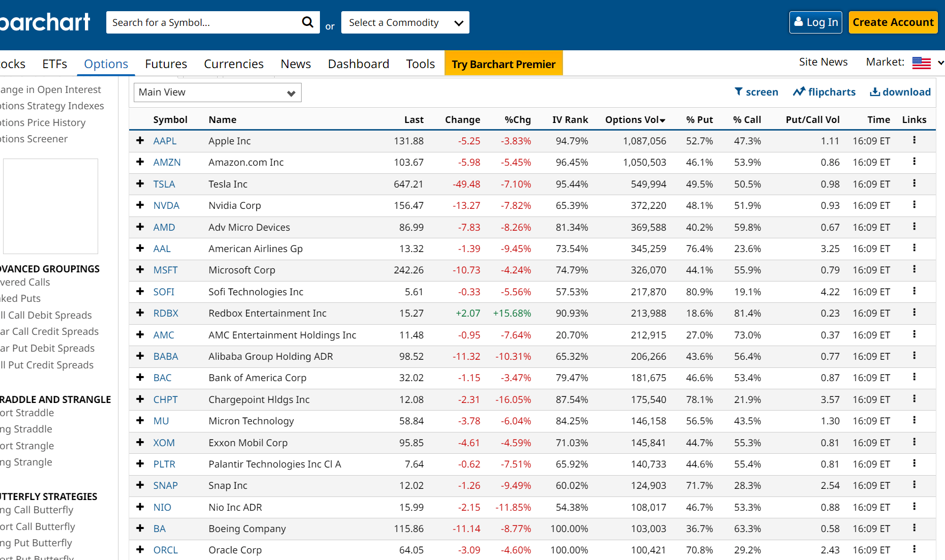The height and width of the screenshot is (560, 945).
Task: Open the AMZN symbol link
Action: point(167,162)
